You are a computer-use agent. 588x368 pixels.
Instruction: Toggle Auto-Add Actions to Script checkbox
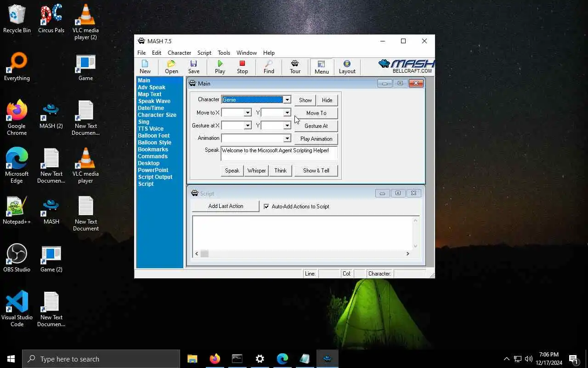point(266,207)
